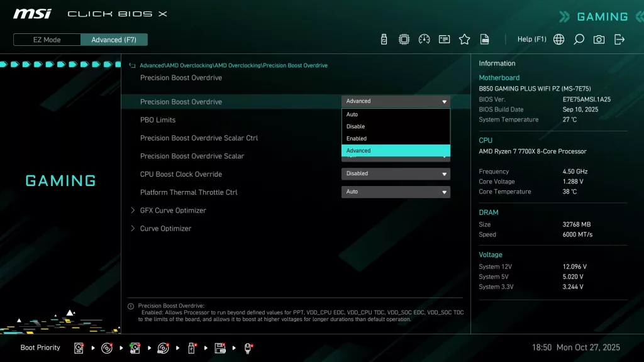Open the Platform Thermal Throttle Ctrl dropdown

click(395, 192)
